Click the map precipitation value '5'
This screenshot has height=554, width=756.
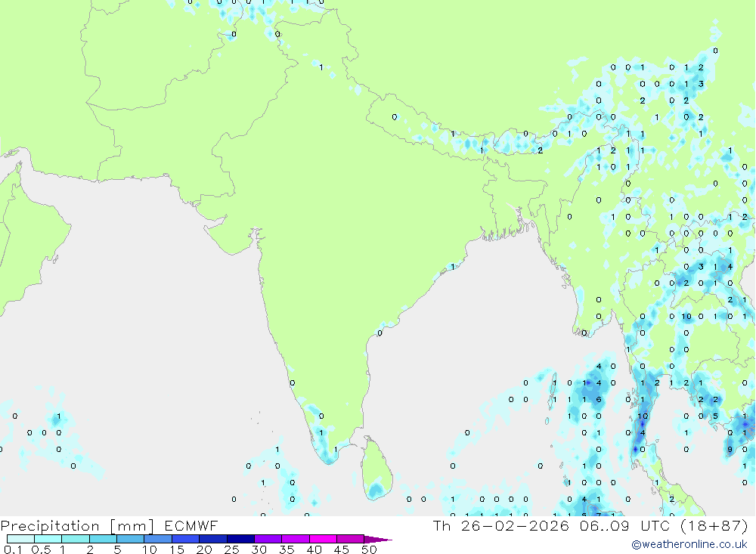715,416
